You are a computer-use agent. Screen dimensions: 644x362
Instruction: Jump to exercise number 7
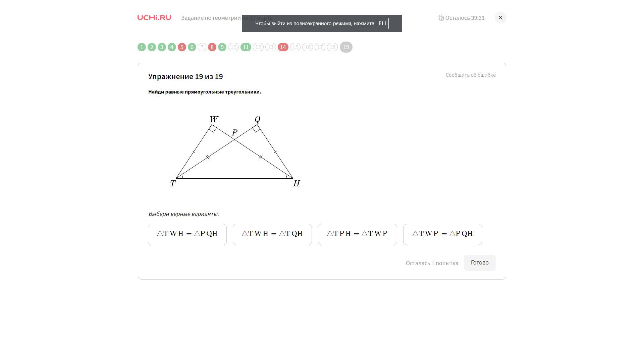click(x=202, y=47)
